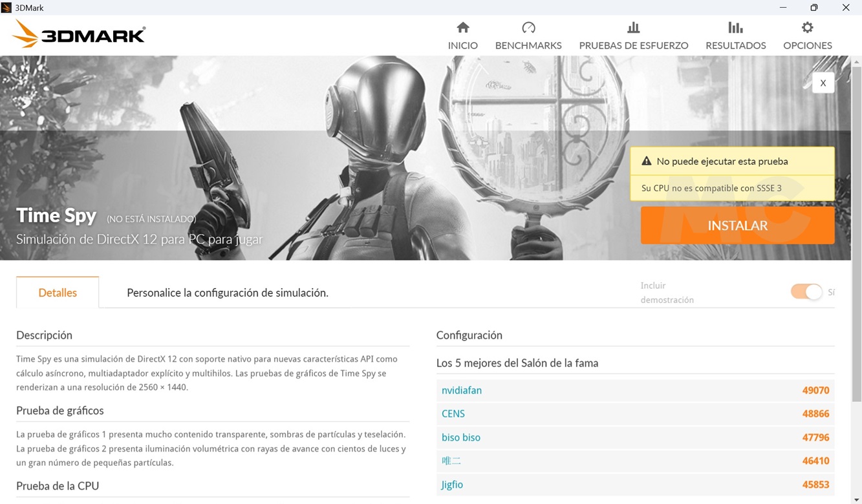The image size is (862, 504).
Task: Select the Detalles tab
Action: pyautogui.click(x=58, y=293)
